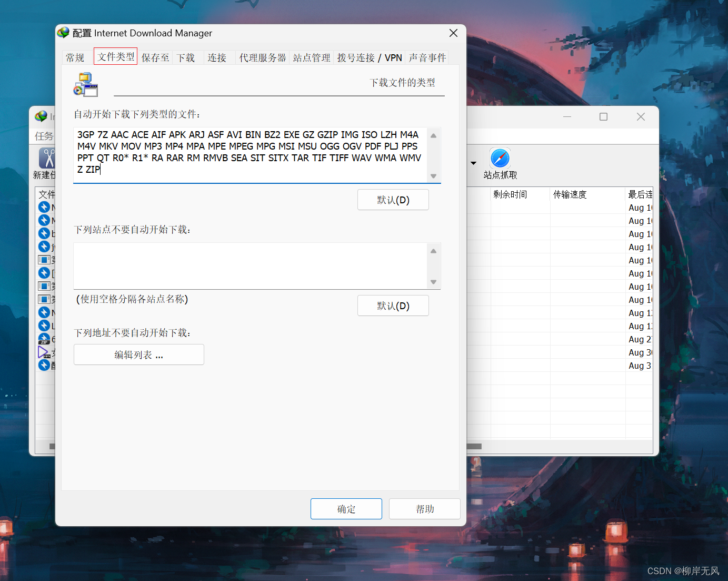728x581 pixels.
Task: Close the IDM configuration dialog
Action: tap(453, 33)
